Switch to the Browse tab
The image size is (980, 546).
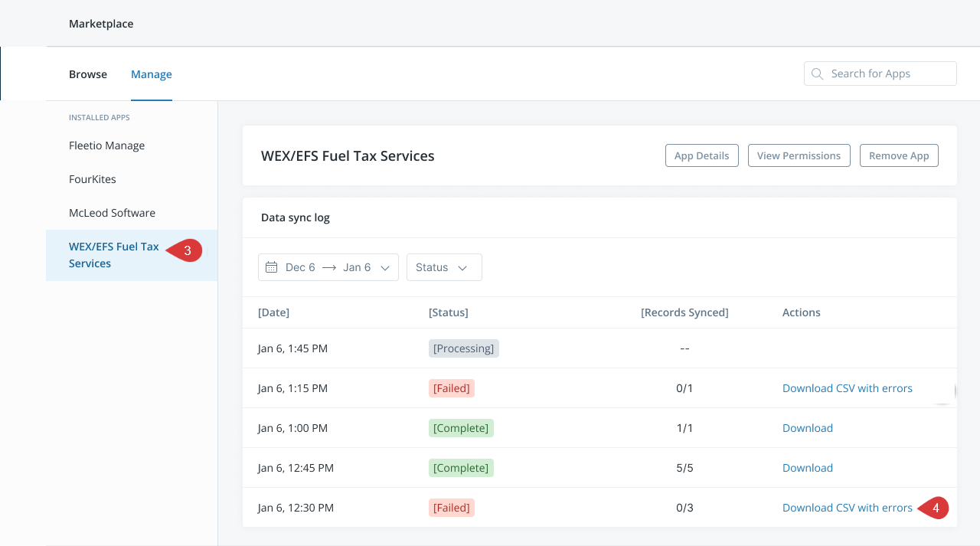pos(88,74)
